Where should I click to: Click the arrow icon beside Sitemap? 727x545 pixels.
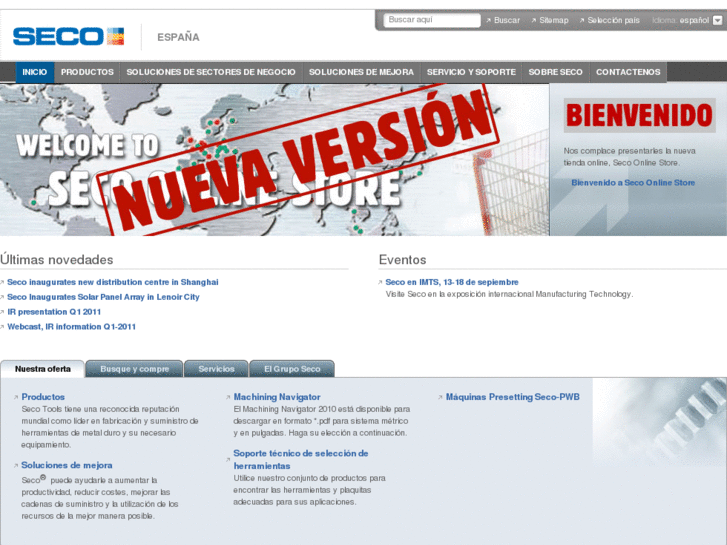click(534, 20)
